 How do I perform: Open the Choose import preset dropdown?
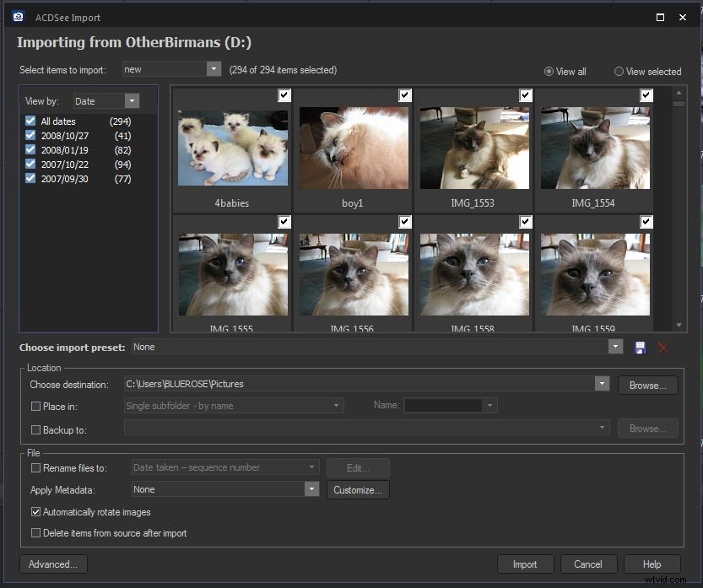[615, 347]
